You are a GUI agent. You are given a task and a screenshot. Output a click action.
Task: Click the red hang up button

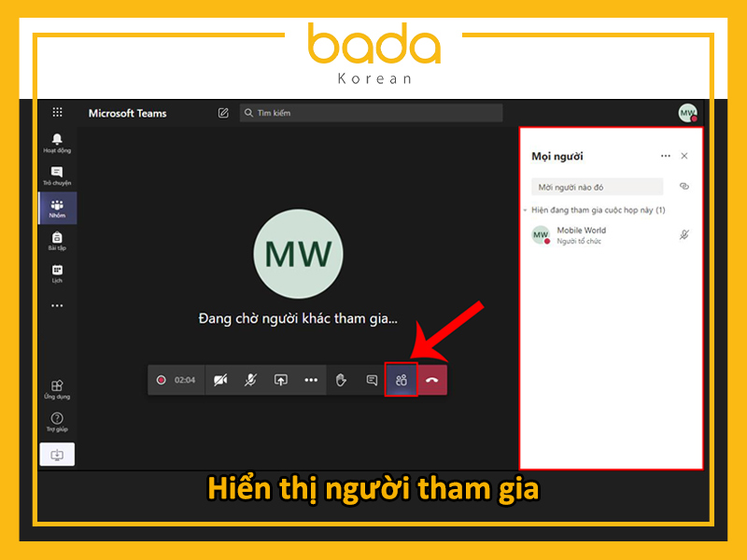click(431, 380)
